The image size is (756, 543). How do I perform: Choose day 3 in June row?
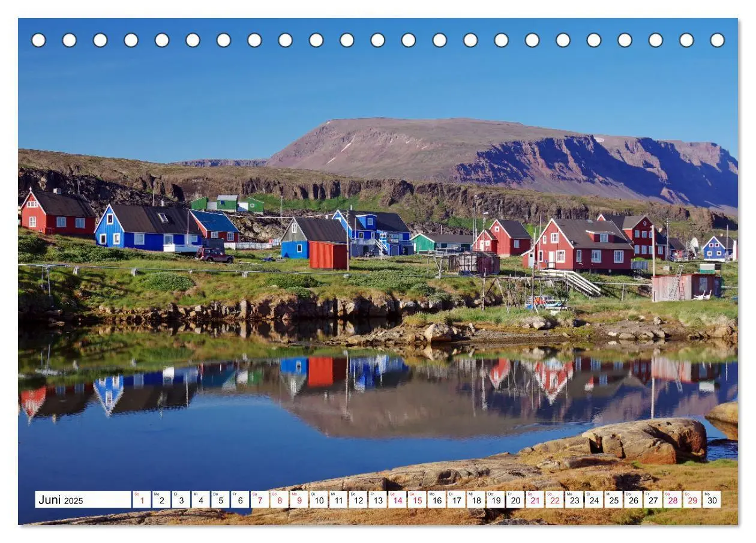(x=181, y=500)
